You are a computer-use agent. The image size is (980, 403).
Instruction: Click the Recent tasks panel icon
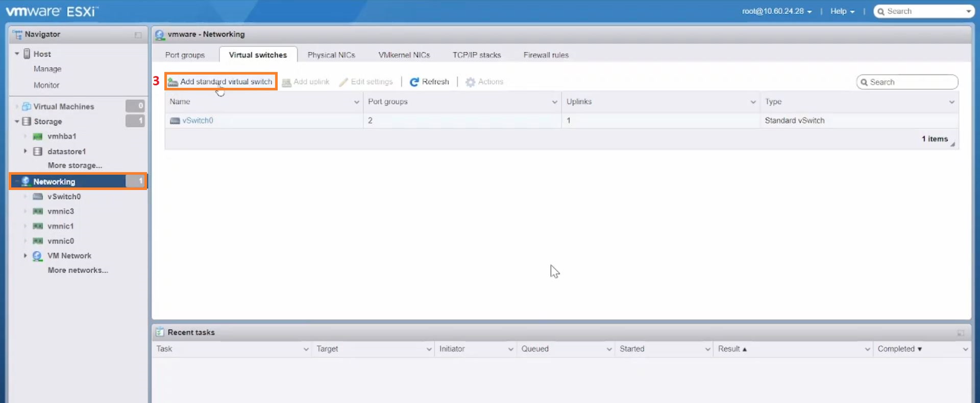[x=160, y=332]
